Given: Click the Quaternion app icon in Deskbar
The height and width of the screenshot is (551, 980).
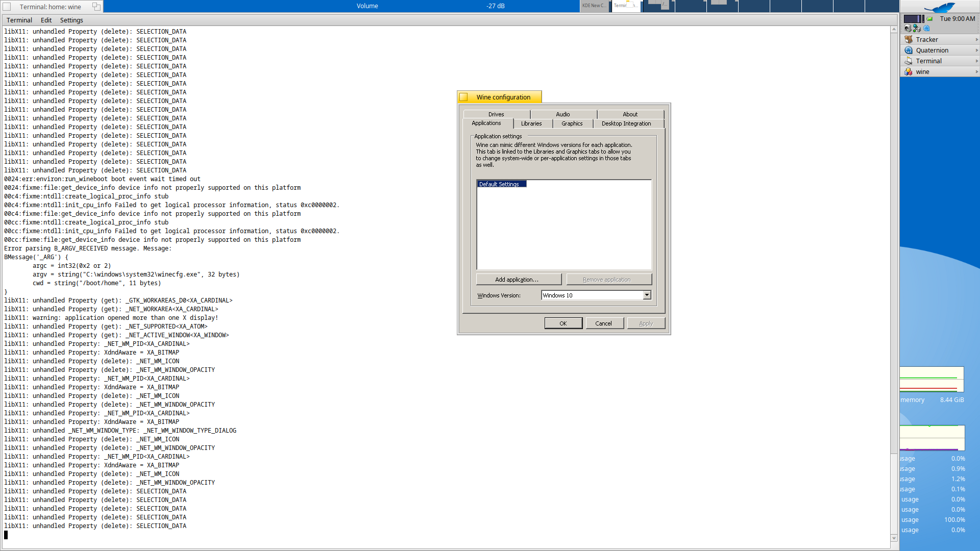Looking at the screenshot, I should point(909,50).
